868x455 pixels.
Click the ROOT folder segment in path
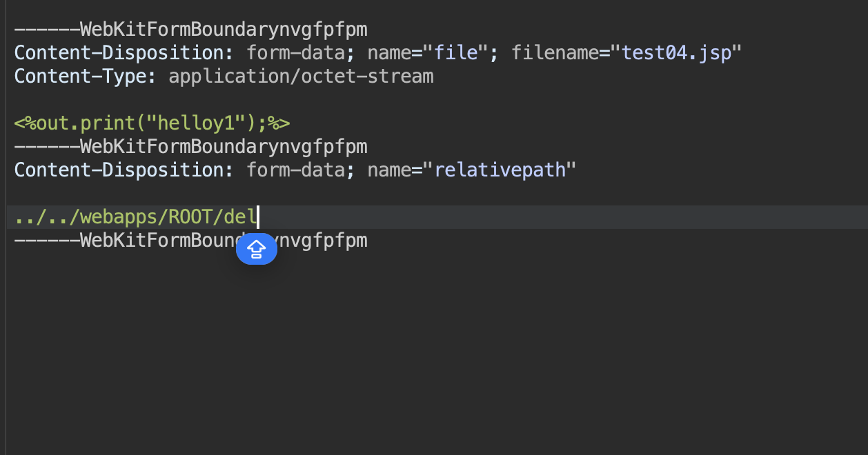(x=190, y=217)
